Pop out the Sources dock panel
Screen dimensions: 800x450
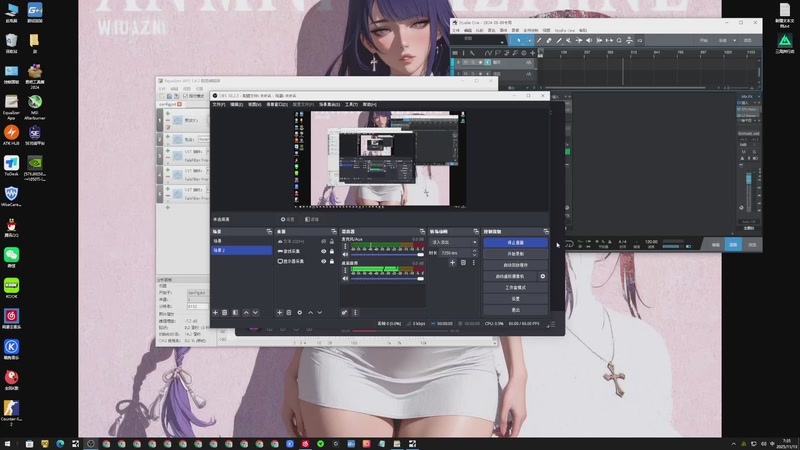click(x=334, y=232)
